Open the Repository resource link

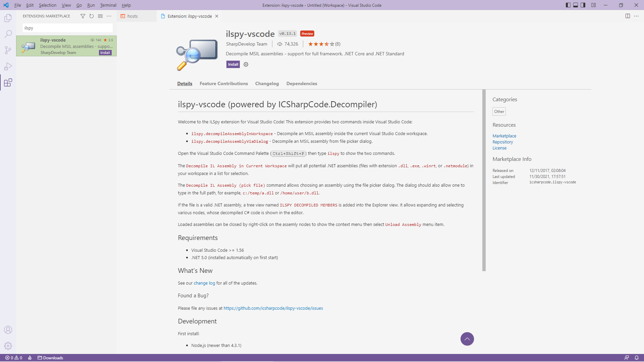pyautogui.click(x=502, y=142)
